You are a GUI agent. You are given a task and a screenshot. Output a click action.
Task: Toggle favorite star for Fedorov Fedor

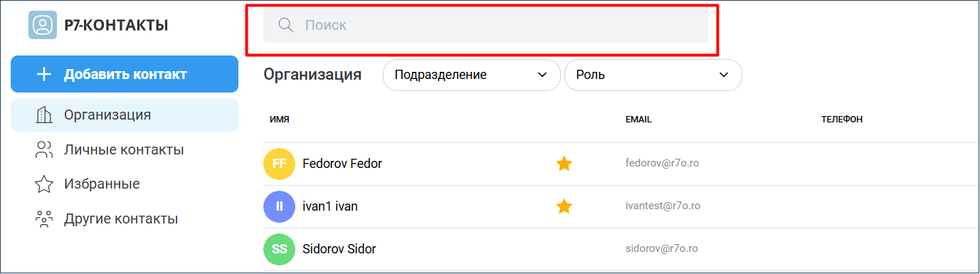click(564, 164)
